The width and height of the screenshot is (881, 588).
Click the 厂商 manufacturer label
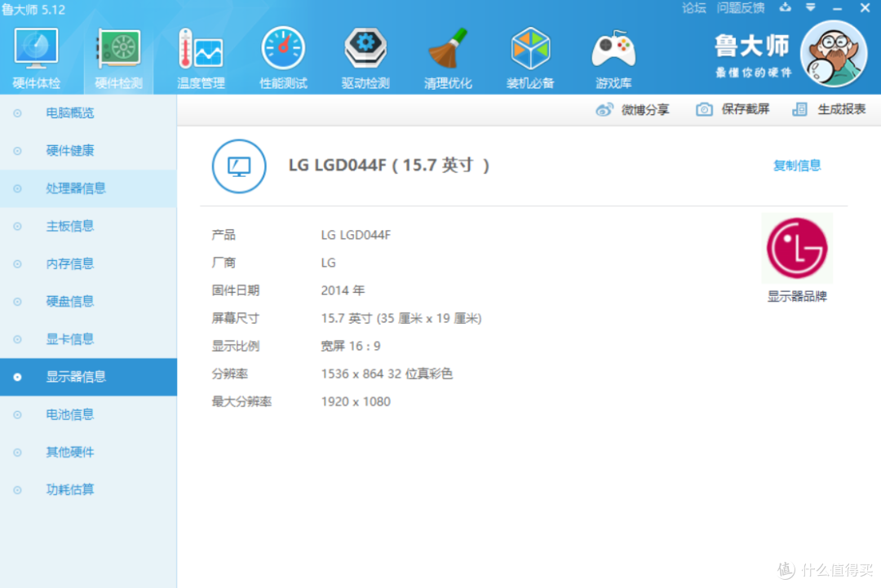224,263
